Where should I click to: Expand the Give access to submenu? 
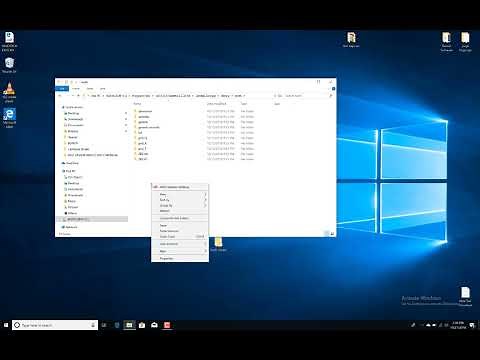click(180, 244)
